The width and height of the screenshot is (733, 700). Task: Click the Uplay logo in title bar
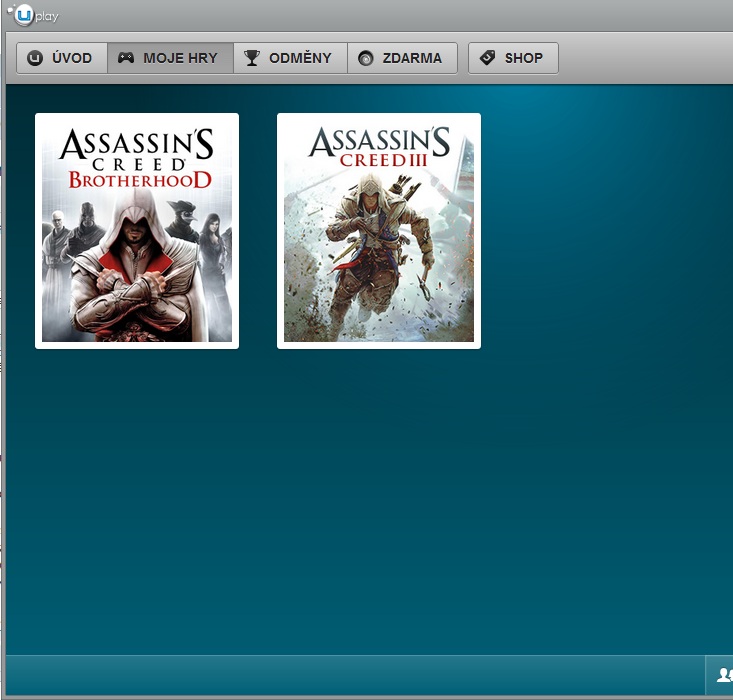tap(34, 15)
